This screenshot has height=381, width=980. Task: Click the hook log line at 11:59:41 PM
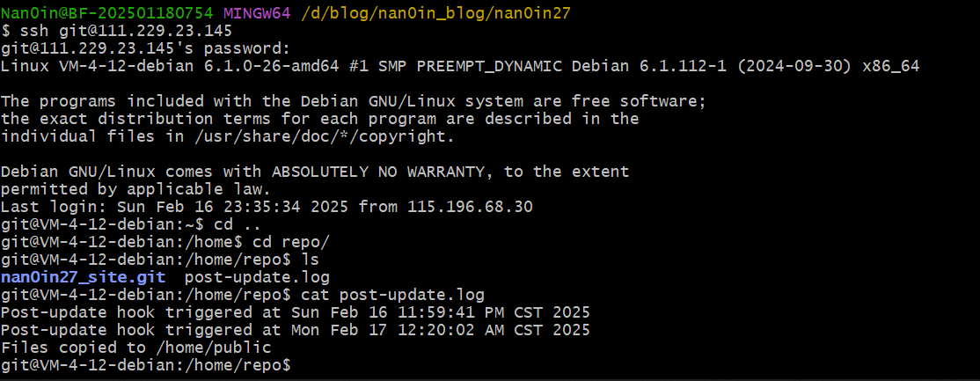(295, 312)
